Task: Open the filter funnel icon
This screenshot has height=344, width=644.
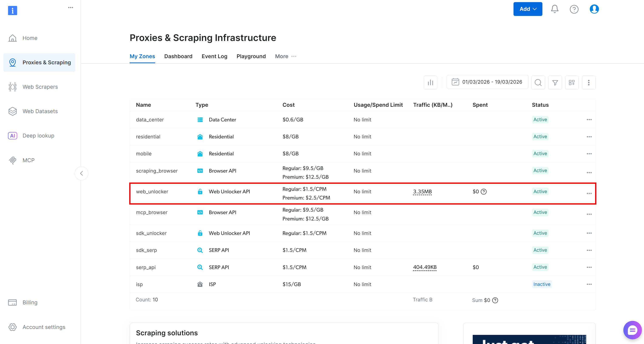Action: tap(555, 82)
